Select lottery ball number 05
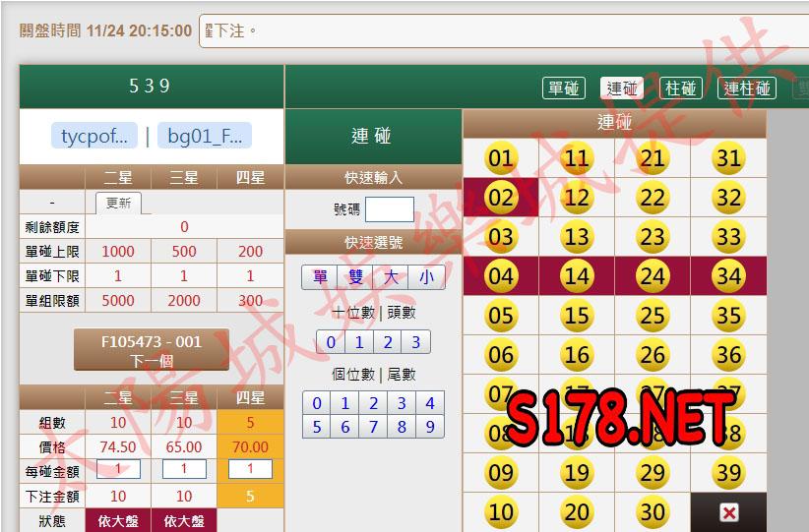 pos(501,316)
